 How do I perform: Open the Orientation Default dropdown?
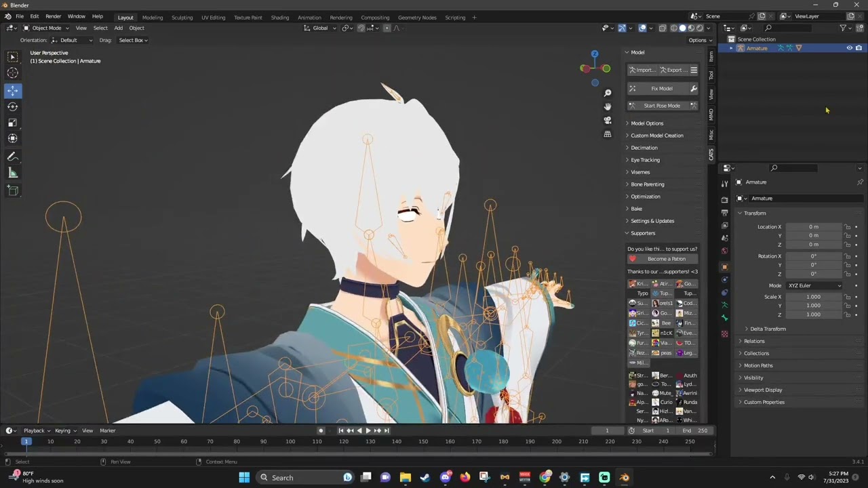72,40
